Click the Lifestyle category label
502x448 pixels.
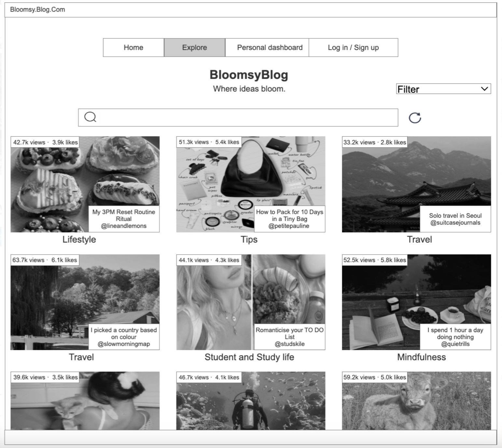click(79, 240)
